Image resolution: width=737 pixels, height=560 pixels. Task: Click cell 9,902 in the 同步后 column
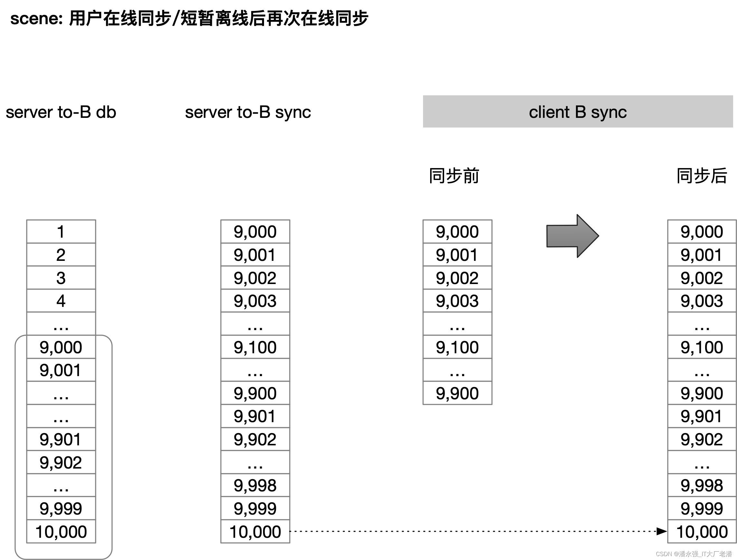click(702, 439)
